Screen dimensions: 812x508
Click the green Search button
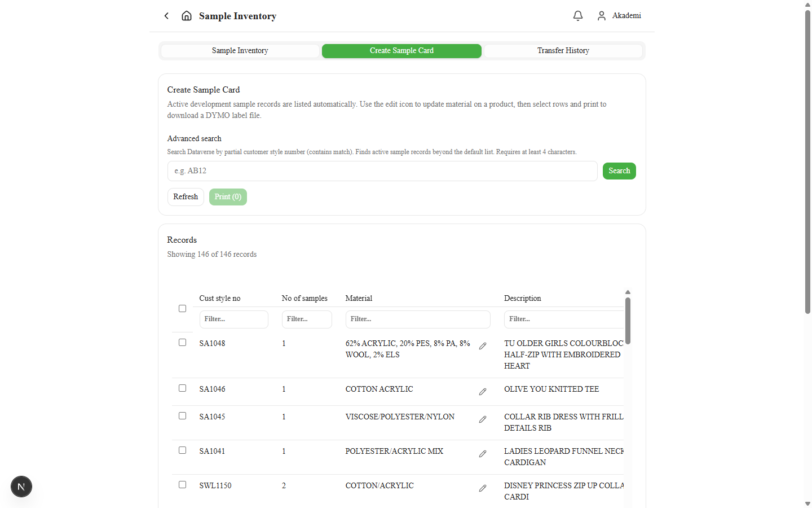click(619, 171)
